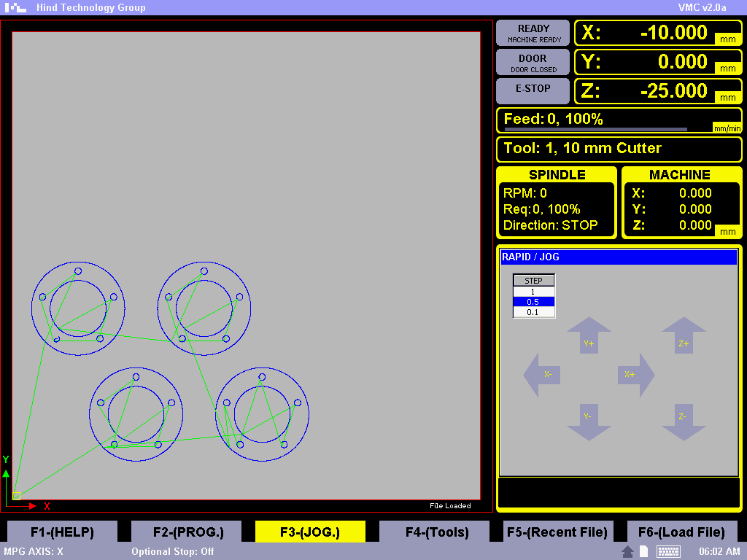This screenshot has width=747, height=560.
Task: Open the F5-(Recent File) tab
Action: point(559,532)
